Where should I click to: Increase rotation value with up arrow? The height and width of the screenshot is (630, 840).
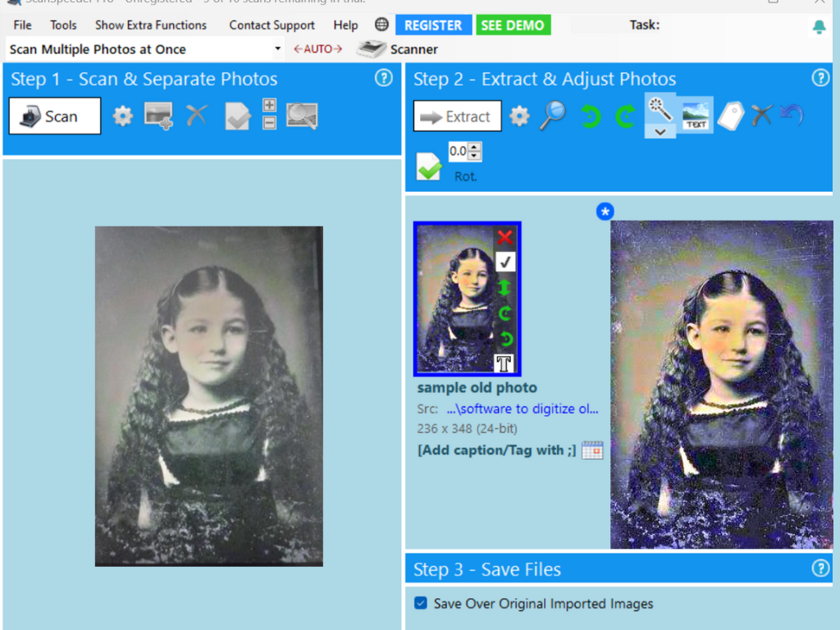click(x=475, y=147)
